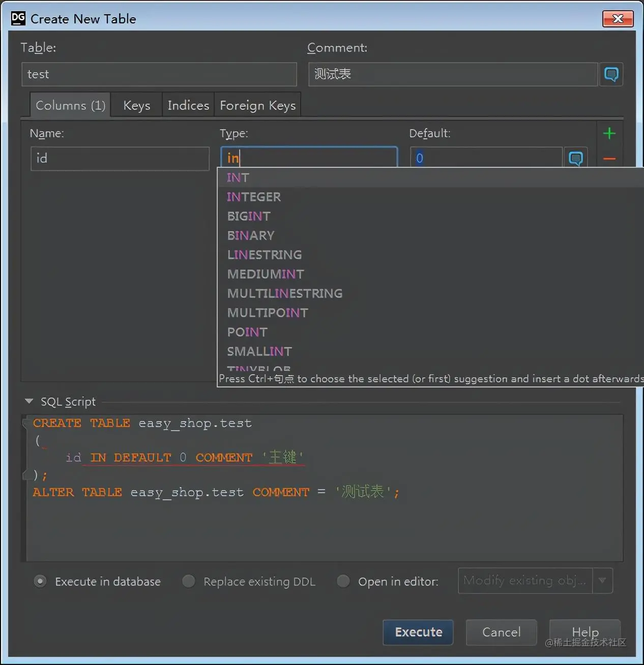The height and width of the screenshot is (665, 644).
Task: Click the Table name field containing test
Action: click(159, 74)
